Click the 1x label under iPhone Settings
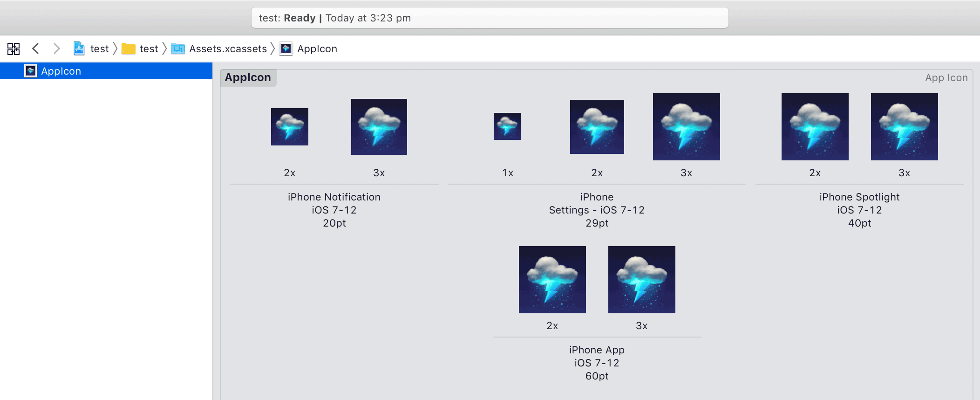Image resolution: width=980 pixels, height=400 pixels. [x=508, y=173]
